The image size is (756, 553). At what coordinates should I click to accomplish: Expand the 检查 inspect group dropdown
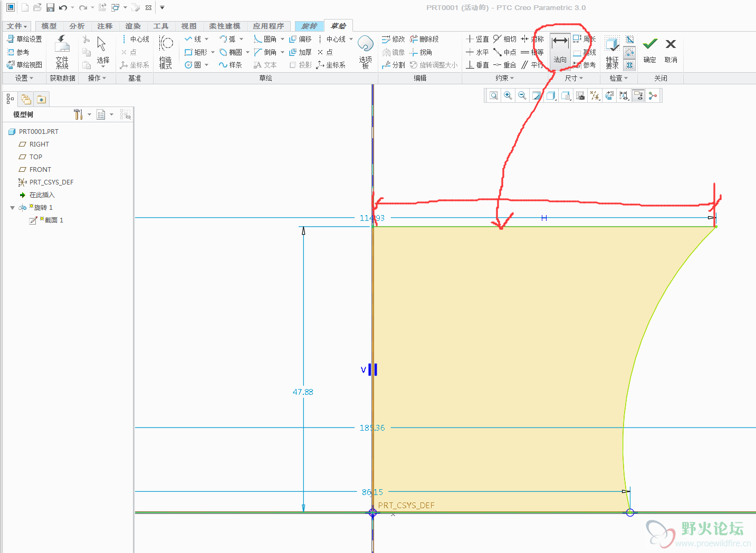[x=619, y=78]
